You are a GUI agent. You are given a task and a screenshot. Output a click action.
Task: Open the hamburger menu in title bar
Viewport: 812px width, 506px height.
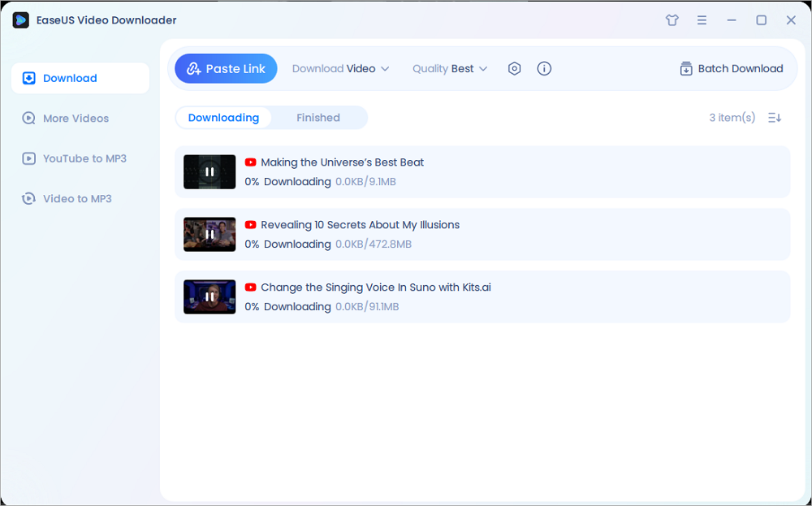702,20
